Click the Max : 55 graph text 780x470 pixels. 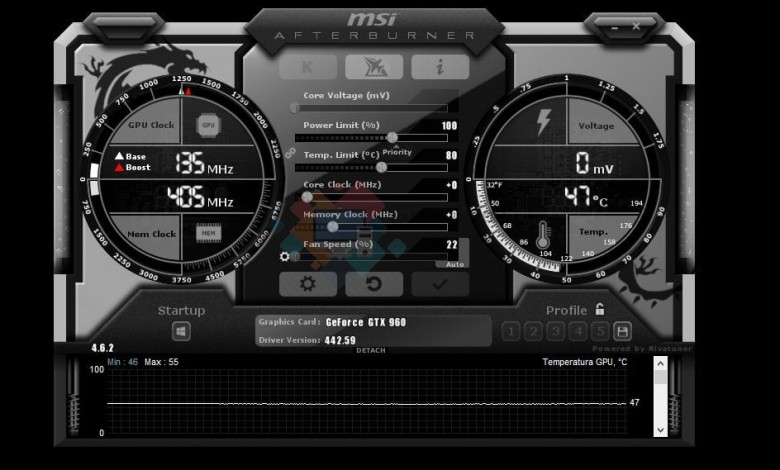pos(161,362)
